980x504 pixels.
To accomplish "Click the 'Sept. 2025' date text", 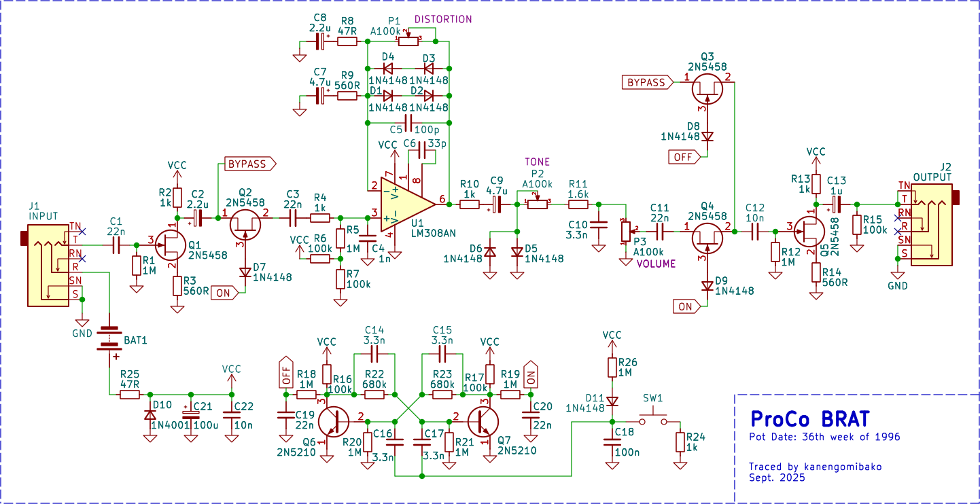I will pyautogui.click(x=777, y=478).
